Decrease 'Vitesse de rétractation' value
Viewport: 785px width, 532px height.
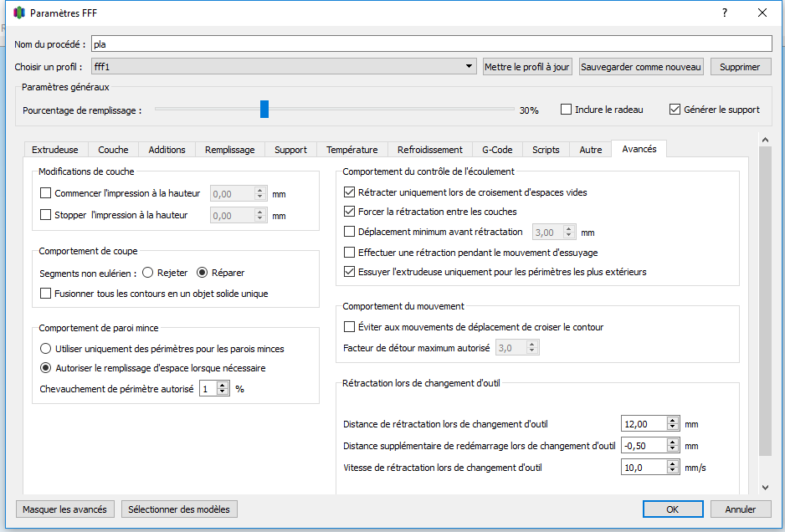pyautogui.click(x=673, y=470)
